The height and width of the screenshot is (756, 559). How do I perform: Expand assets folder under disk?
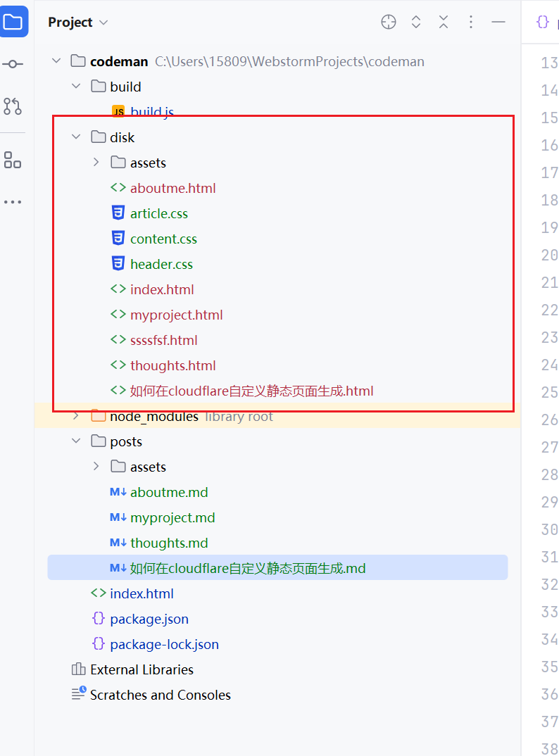tap(96, 163)
